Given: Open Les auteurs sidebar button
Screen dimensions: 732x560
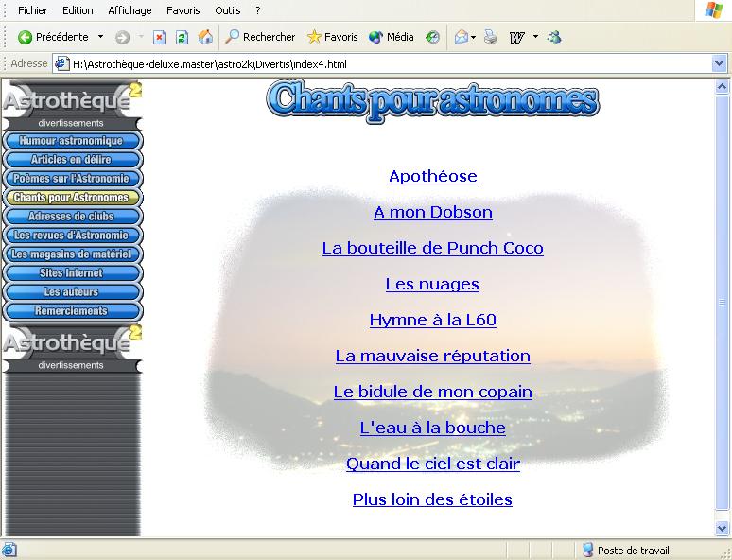Looking at the screenshot, I should coord(72,292).
